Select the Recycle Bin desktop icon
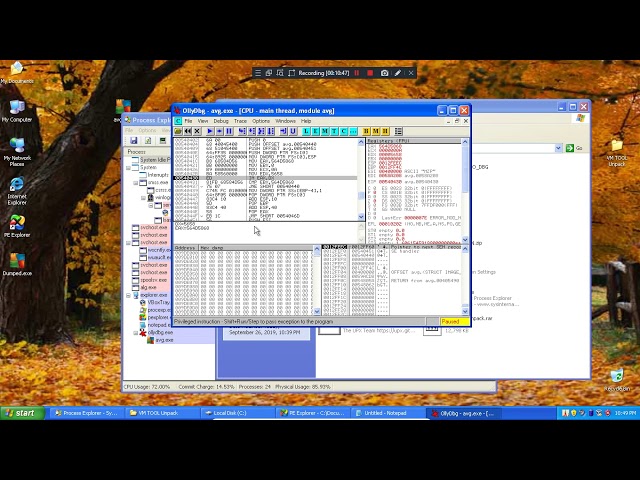The width and height of the screenshot is (640, 480). coord(617,380)
